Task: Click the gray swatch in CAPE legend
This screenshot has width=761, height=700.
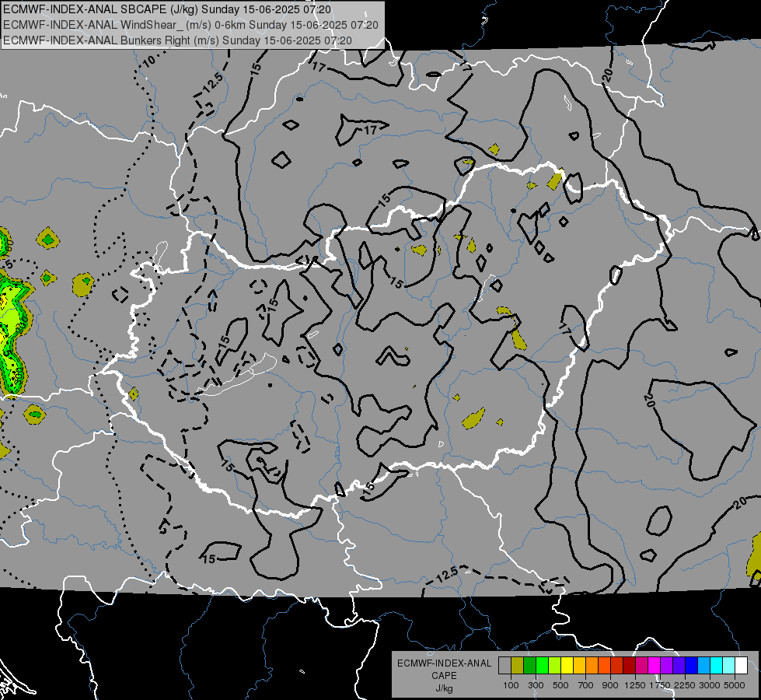Action: [504, 665]
